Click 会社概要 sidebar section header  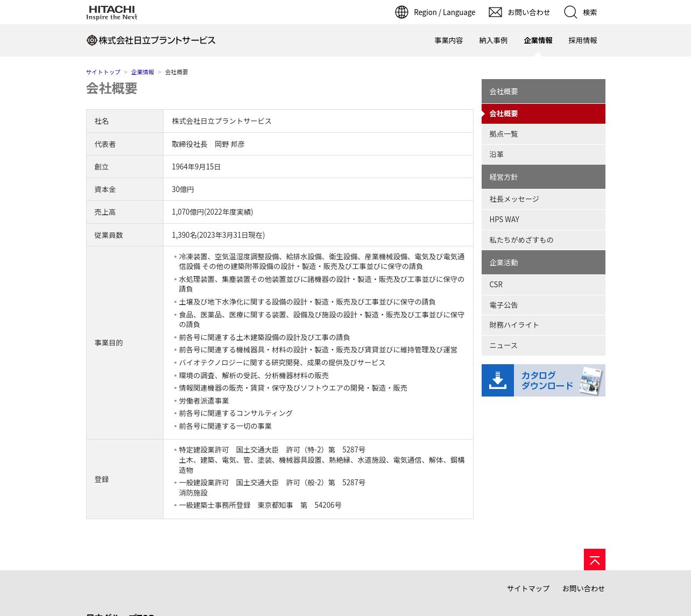click(x=544, y=91)
